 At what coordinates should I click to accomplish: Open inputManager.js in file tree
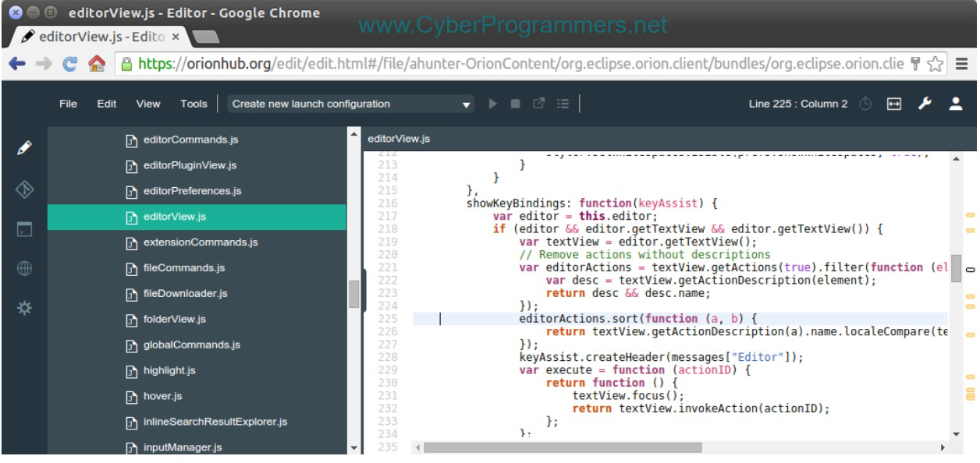click(x=182, y=447)
